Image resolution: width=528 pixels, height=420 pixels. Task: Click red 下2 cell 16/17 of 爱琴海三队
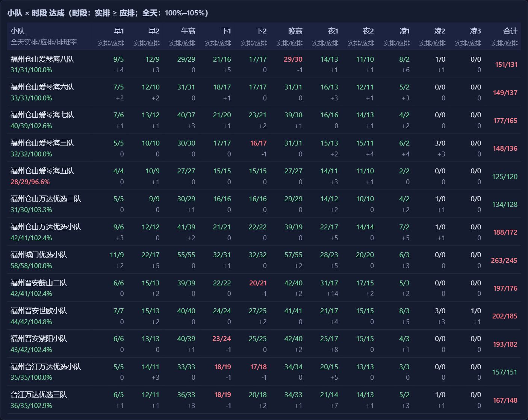pyautogui.click(x=258, y=143)
